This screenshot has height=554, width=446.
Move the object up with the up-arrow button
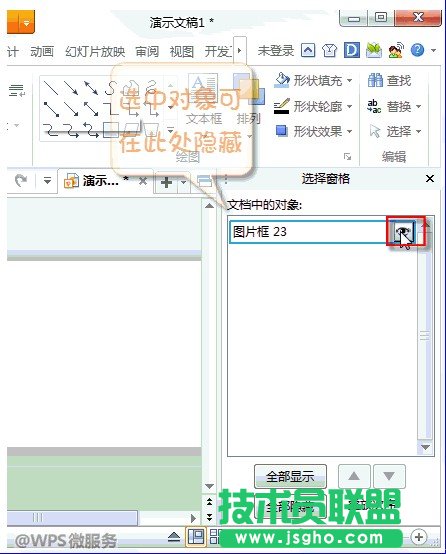354,476
